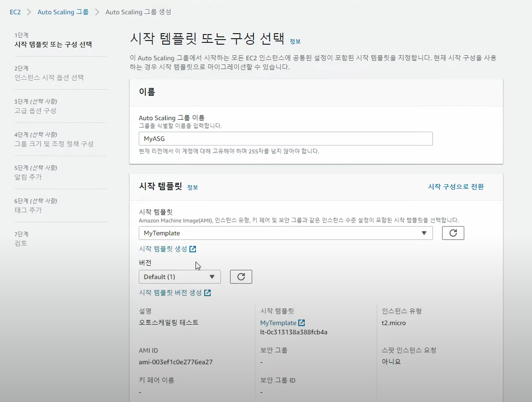Click the 보안 그룹 ID label
This screenshot has width=532, height=402.
click(x=278, y=380)
